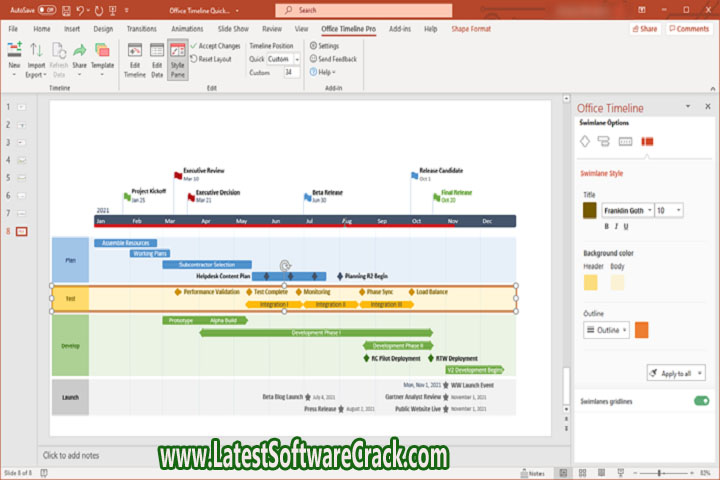Screen dimensions: 720x480
Task: Click the Custom position value field
Action: click(292, 72)
